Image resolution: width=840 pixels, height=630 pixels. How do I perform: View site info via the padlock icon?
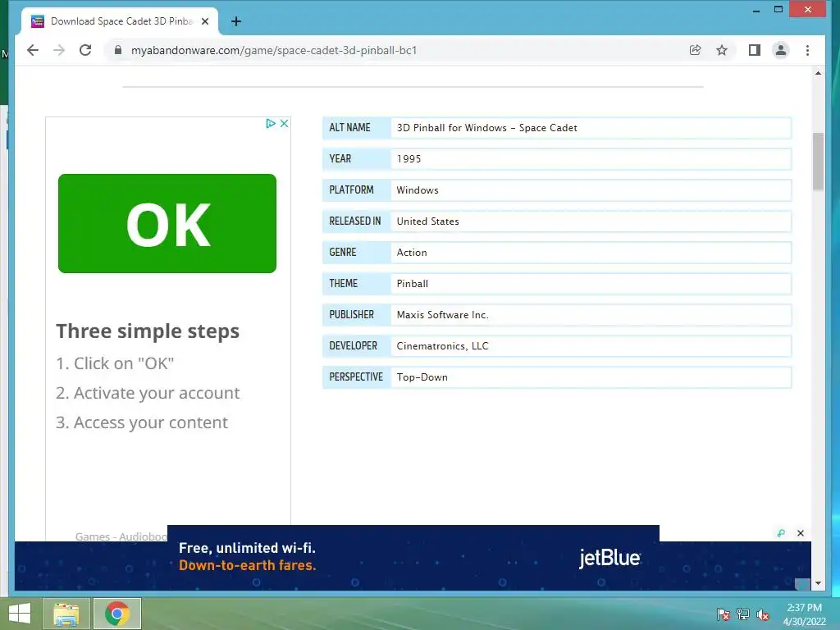[x=118, y=50]
